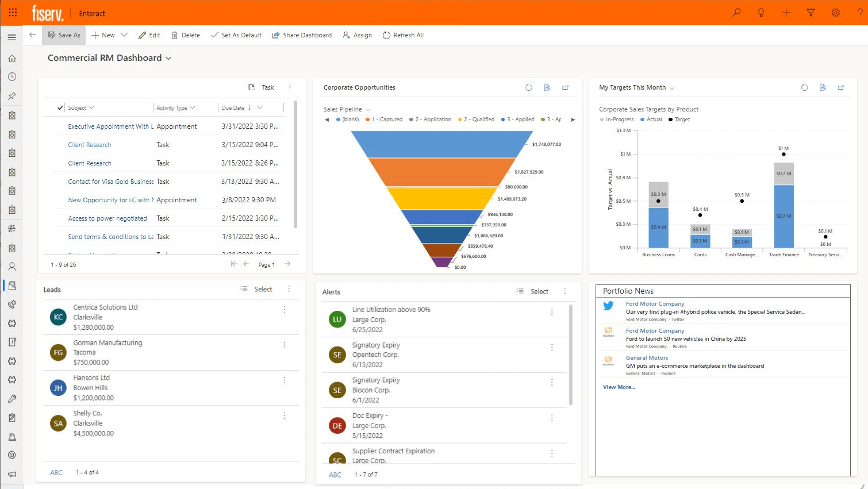View records behind the sales pipeline chart
Image resolution: width=868 pixels, height=489 pixels.
point(547,87)
